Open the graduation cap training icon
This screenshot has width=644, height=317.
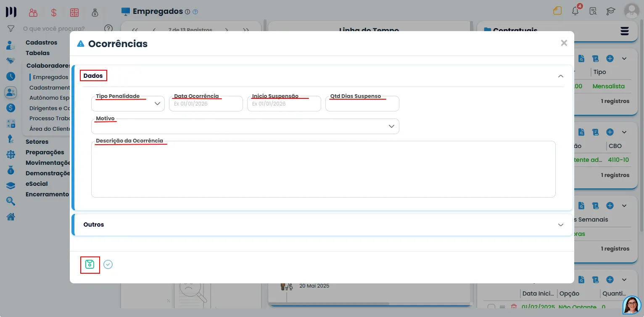click(611, 11)
